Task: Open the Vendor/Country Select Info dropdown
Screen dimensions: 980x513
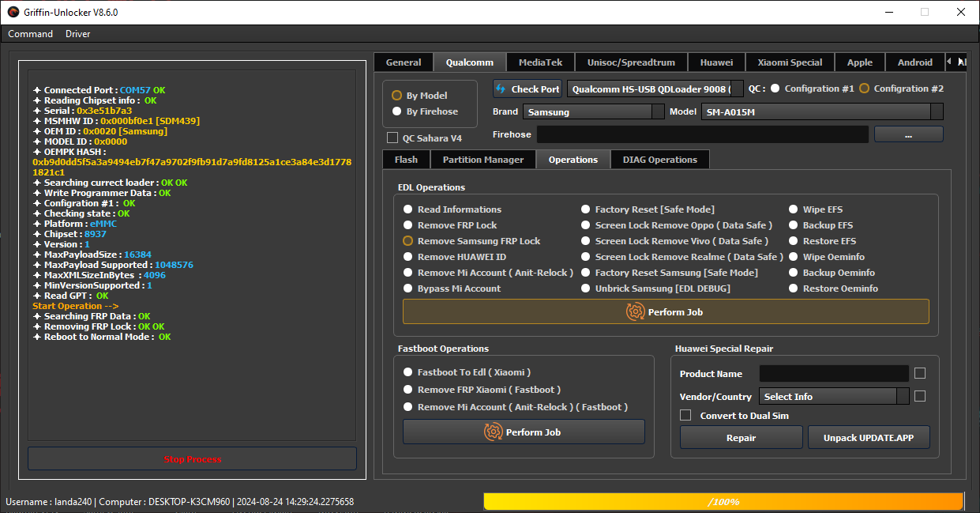Action: tap(834, 396)
